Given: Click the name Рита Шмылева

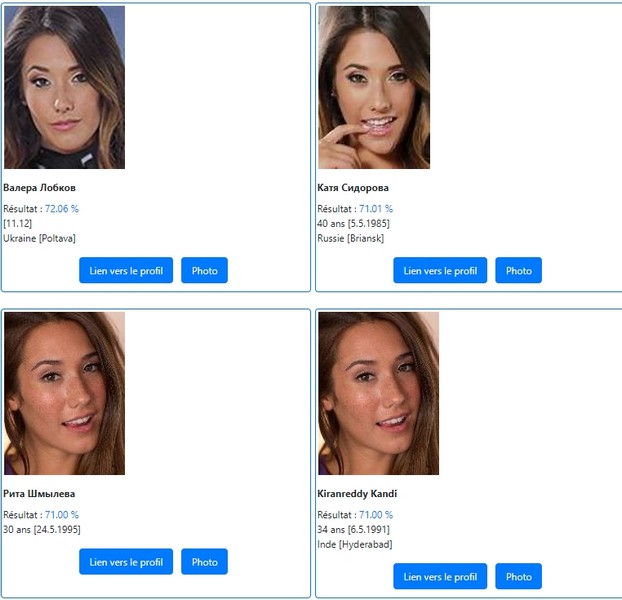Looking at the screenshot, I should click(x=39, y=494).
